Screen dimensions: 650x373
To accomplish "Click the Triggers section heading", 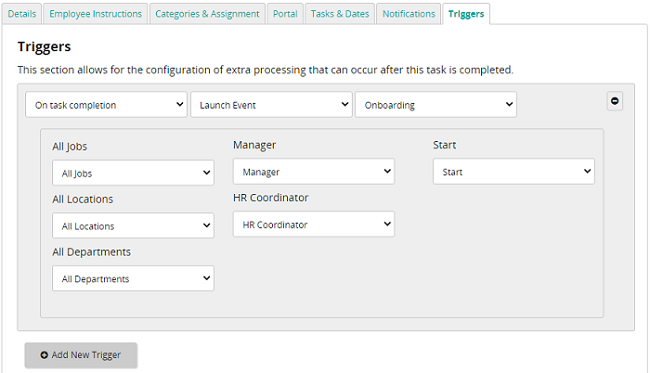I will click(x=44, y=47).
